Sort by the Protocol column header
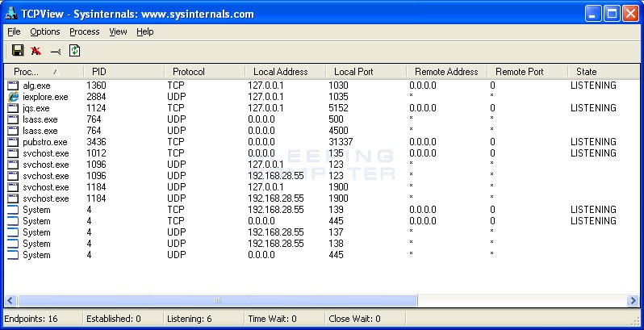The height and width of the screenshot is (330, 644). click(x=204, y=72)
